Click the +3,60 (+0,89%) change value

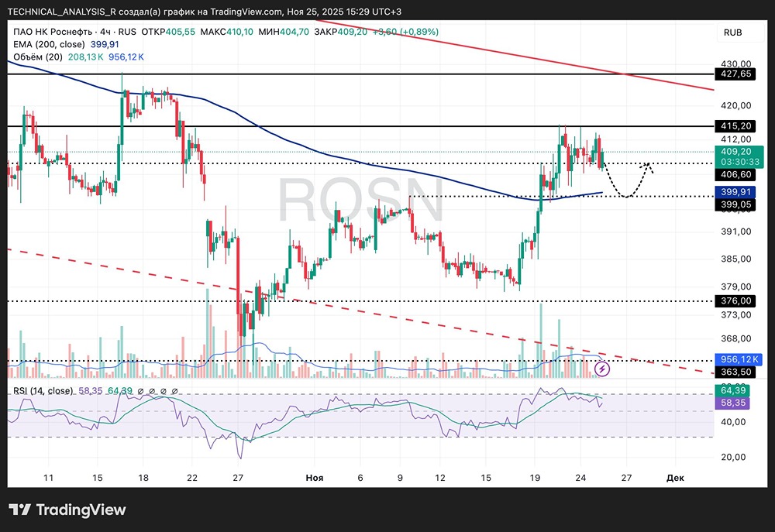405,32
